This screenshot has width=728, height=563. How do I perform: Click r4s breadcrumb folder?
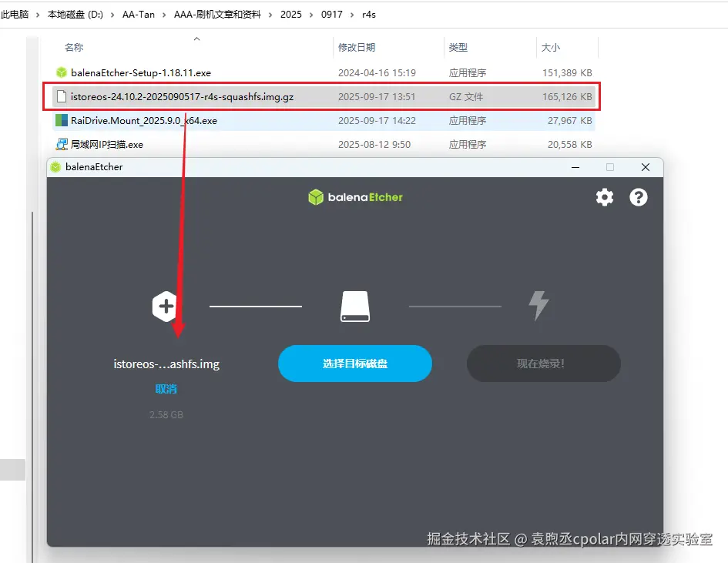369,15
